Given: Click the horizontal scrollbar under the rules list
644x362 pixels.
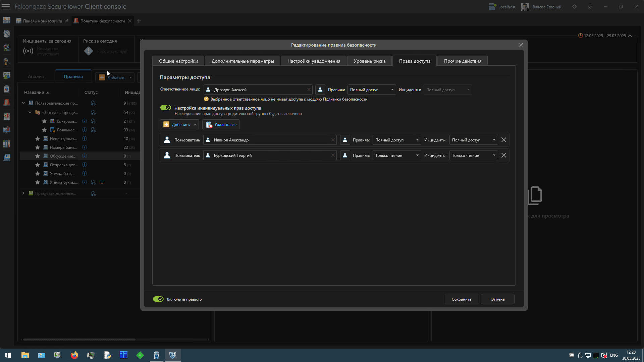Looking at the screenshot, I should click(79, 340).
